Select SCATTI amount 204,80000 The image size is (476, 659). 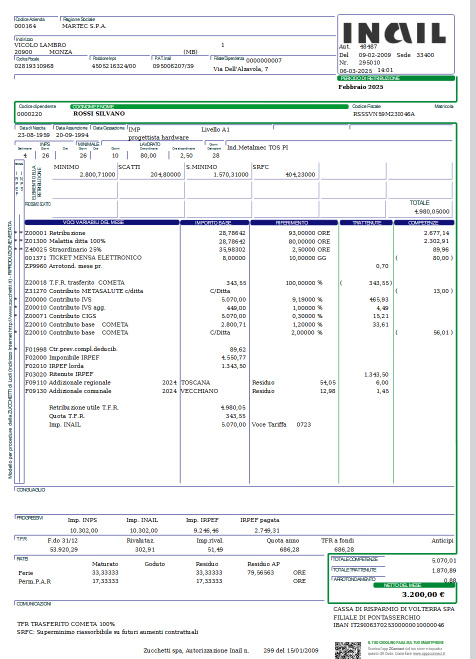[x=166, y=174]
